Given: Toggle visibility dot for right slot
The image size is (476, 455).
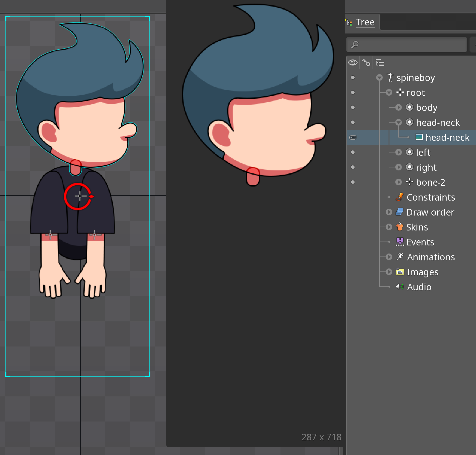Looking at the screenshot, I should (x=353, y=167).
